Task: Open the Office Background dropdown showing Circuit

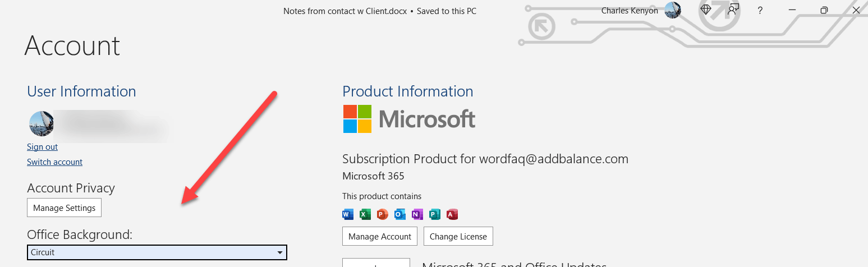Action: coord(157,252)
